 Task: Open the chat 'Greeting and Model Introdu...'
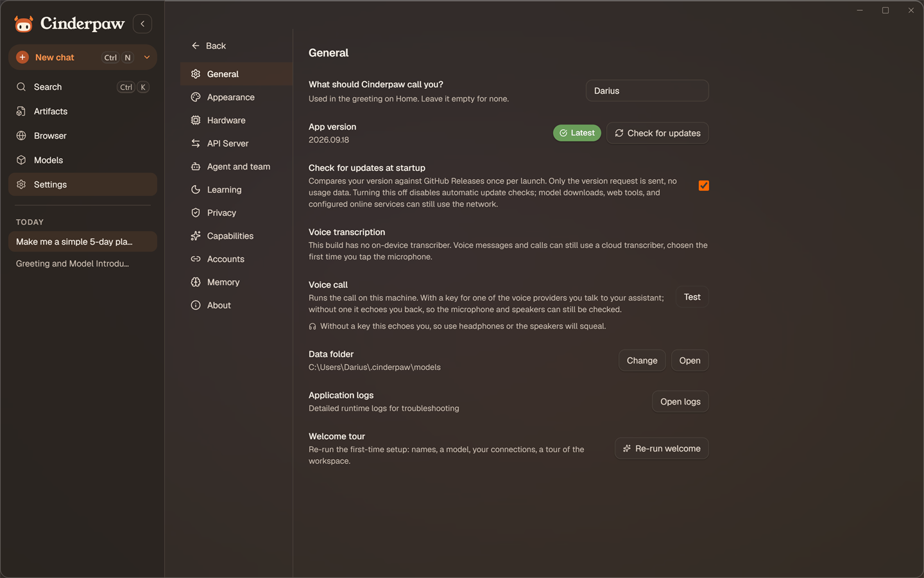point(83,263)
